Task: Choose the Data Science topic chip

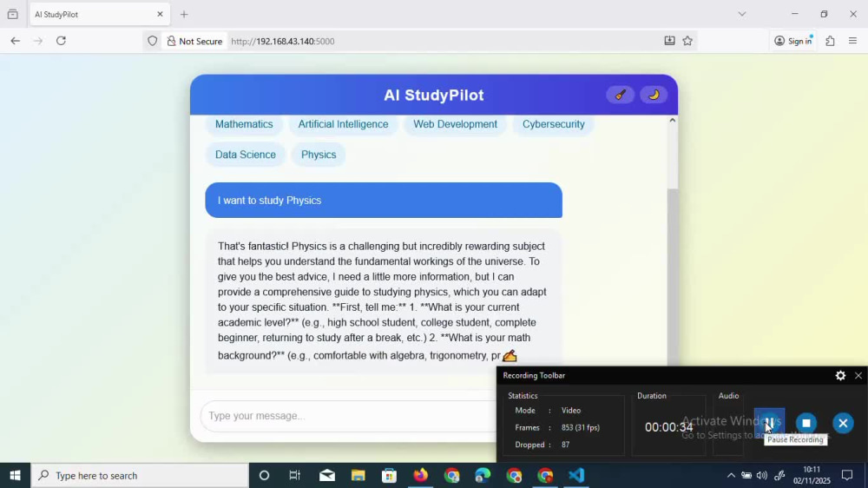Action: point(246,155)
